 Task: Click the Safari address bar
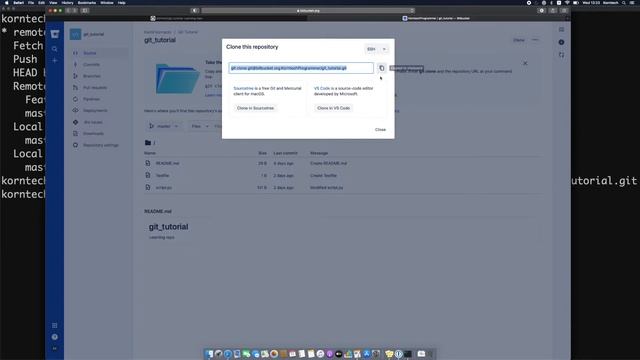coord(308,11)
